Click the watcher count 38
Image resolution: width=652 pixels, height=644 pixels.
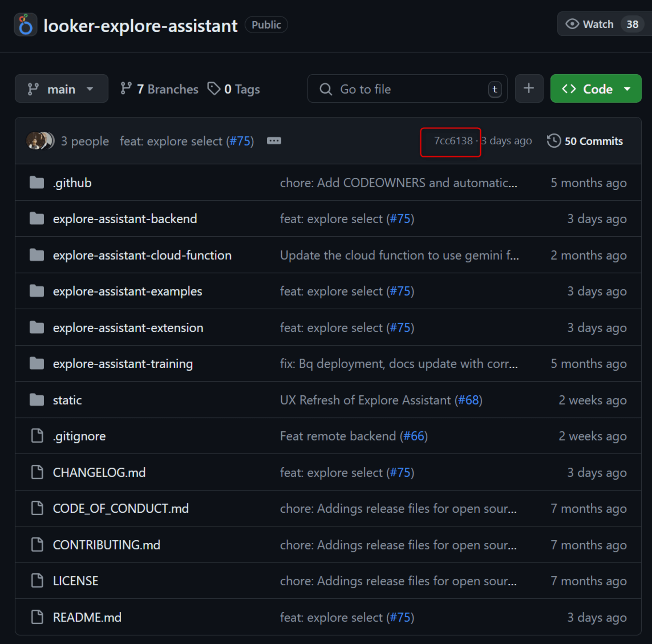(x=632, y=24)
